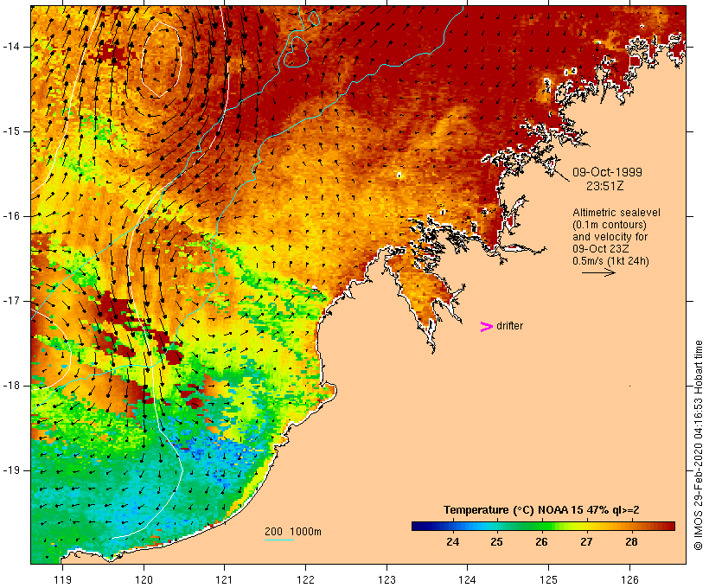
Task: Click the '(0.1m contours)' caption line
Action: tap(610, 225)
